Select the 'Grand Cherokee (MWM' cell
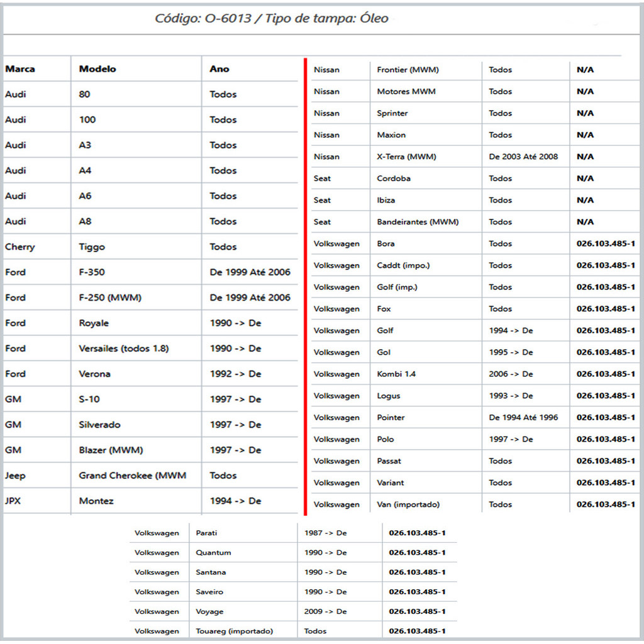Image resolution: width=644 pixels, height=644 pixels. click(x=133, y=475)
